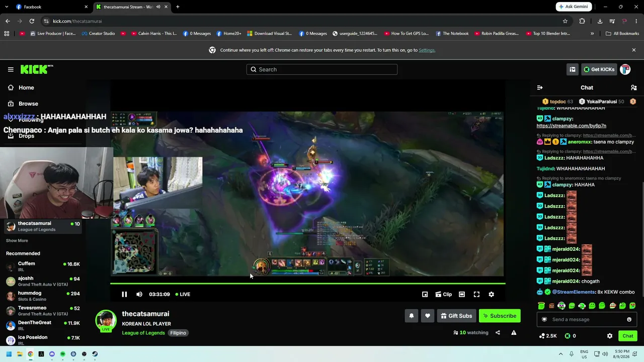Open Windows Start menu
This screenshot has width=644, height=362.
[9, 354]
